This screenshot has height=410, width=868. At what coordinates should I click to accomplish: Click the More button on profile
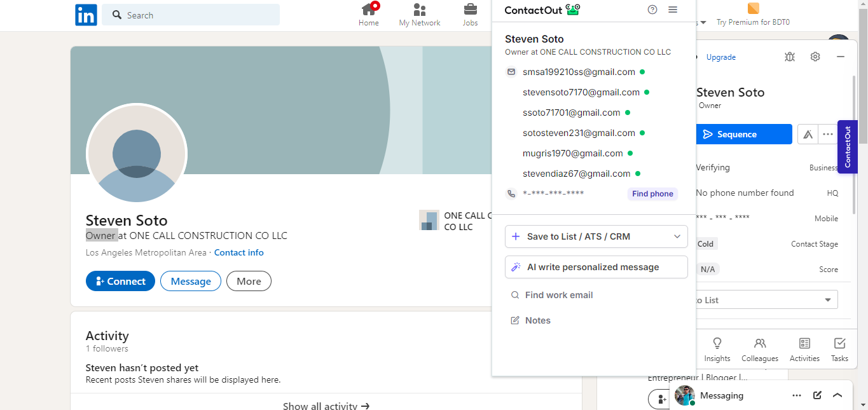pos(249,281)
